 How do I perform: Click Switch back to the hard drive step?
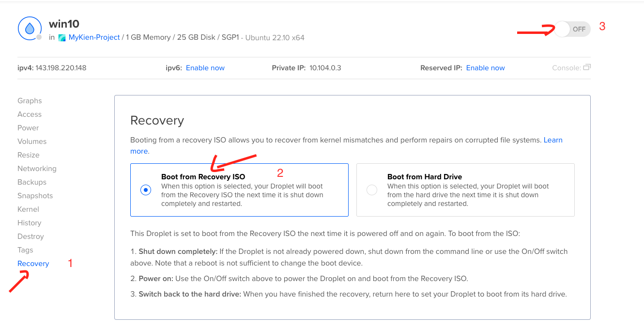[348, 294]
